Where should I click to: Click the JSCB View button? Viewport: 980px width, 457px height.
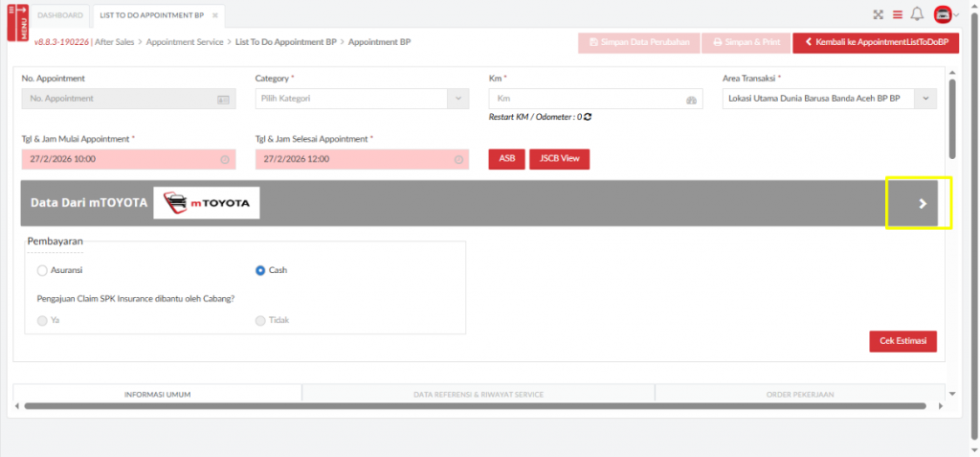tap(559, 159)
